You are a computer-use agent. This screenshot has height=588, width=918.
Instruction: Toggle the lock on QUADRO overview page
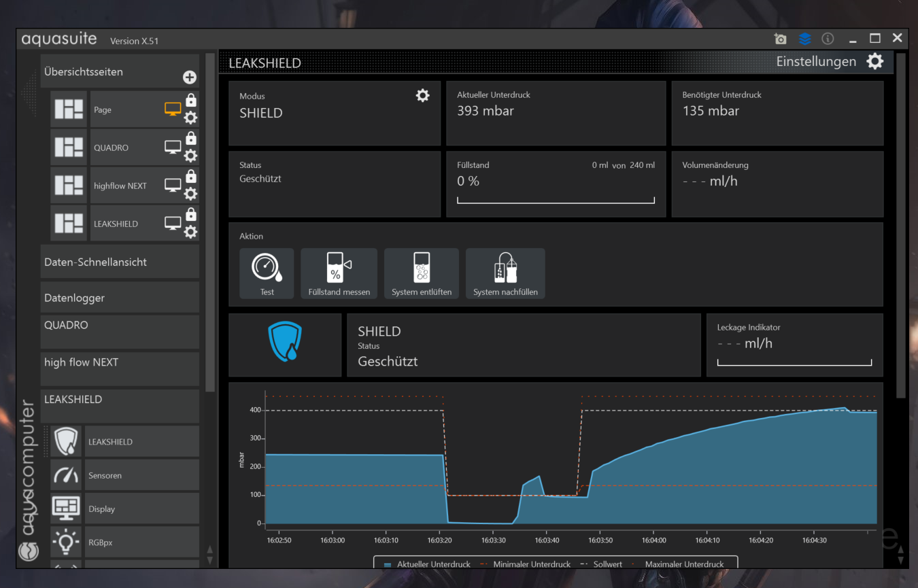pos(191,138)
